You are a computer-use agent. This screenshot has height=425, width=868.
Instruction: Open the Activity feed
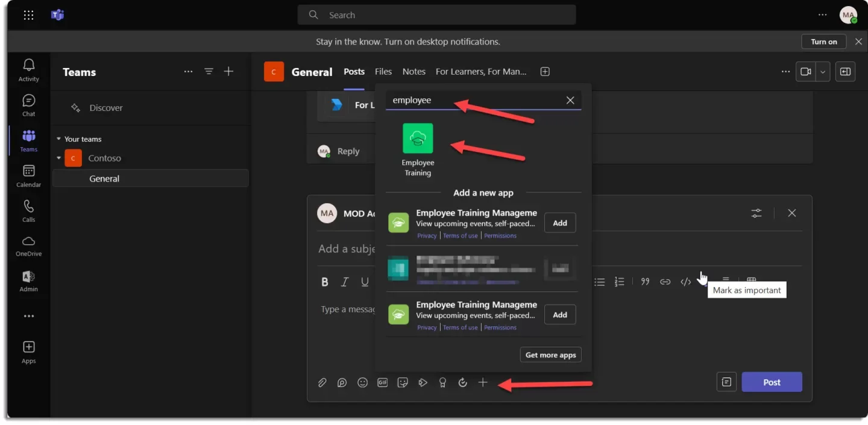tap(28, 70)
